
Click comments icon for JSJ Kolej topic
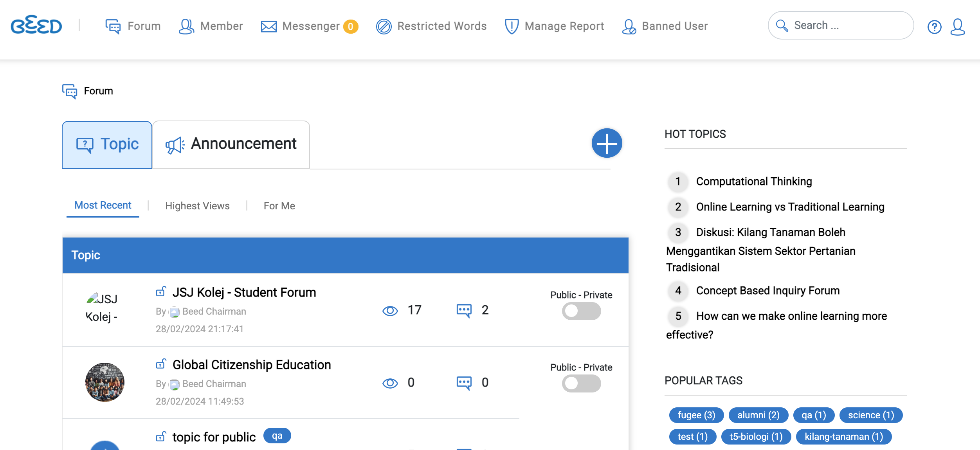pos(464,311)
